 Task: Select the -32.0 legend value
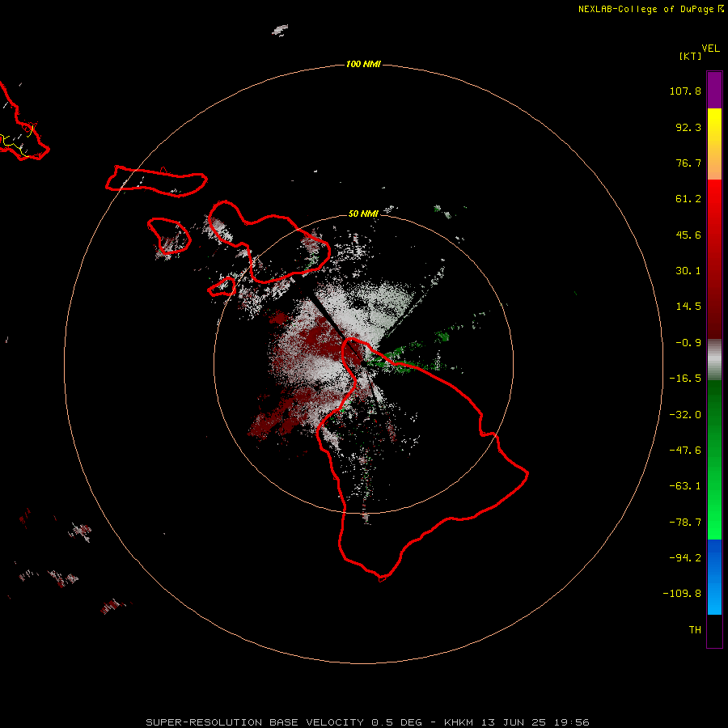pyautogui.click(x=685, y=415)
